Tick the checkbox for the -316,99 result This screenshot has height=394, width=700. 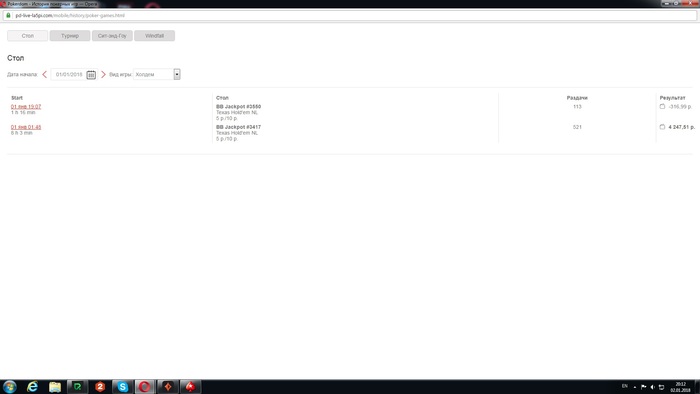pyautogui.click(x=662, y=107)
